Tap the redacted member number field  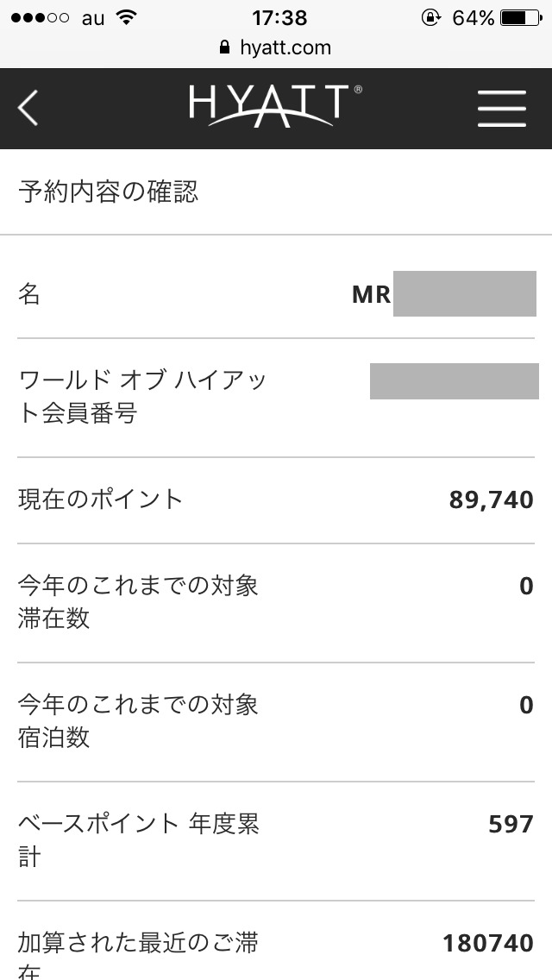pos(454,381)
